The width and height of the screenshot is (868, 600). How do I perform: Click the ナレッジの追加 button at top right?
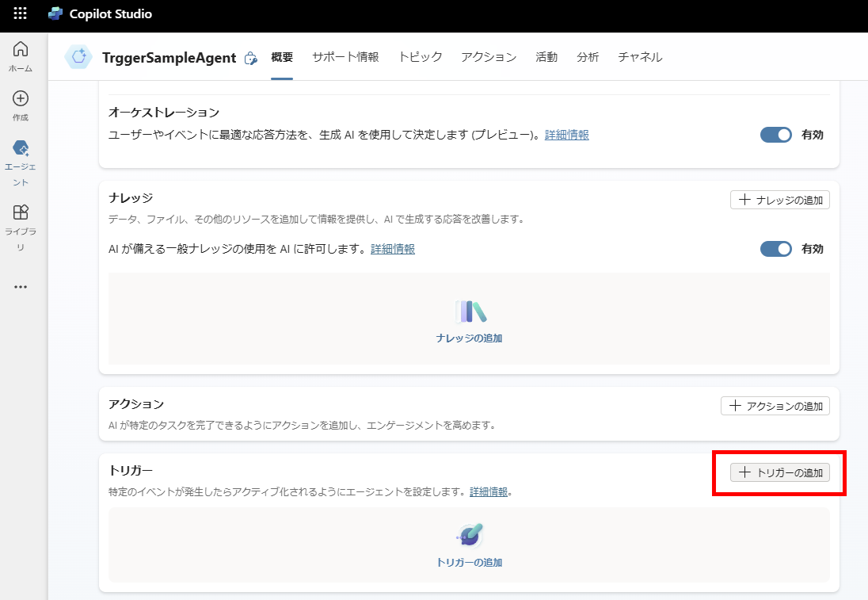pyautogui.click(x=779, y=200)
